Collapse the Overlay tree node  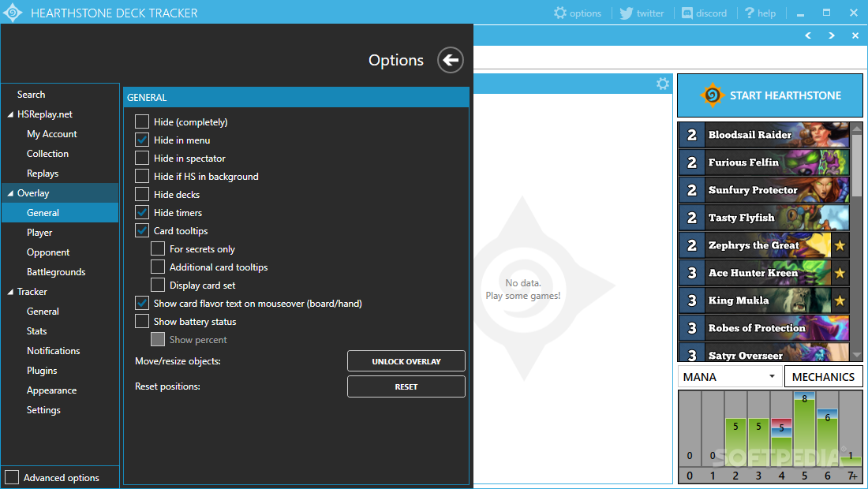click(10, 193)
